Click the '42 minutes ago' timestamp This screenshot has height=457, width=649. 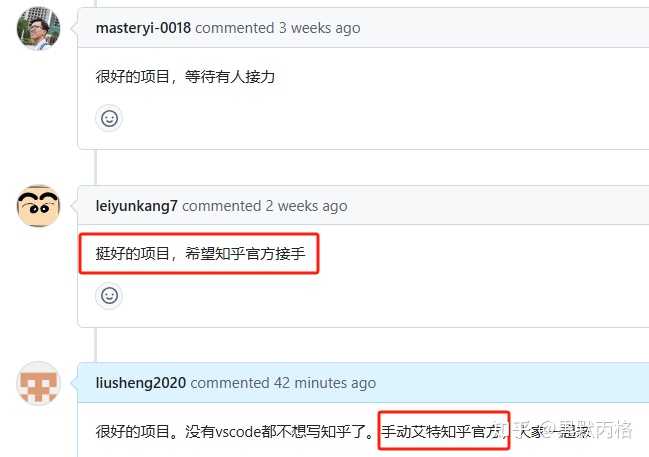click(325, 383)
